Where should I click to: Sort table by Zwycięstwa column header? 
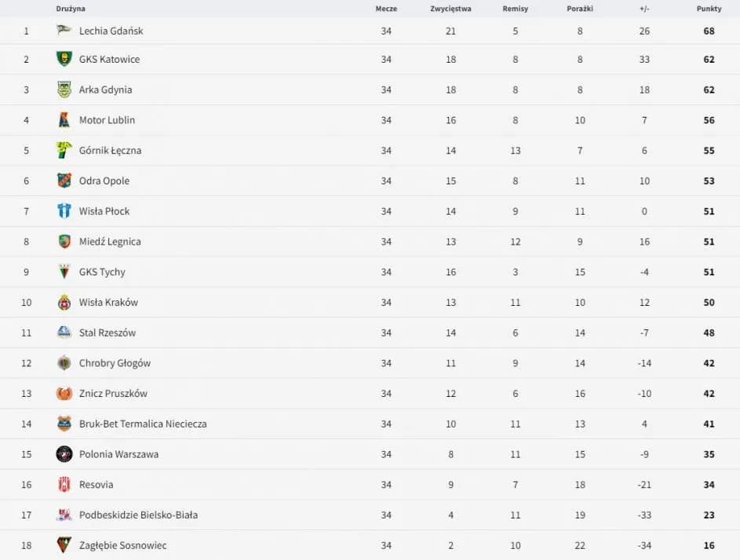click(450, 9)
